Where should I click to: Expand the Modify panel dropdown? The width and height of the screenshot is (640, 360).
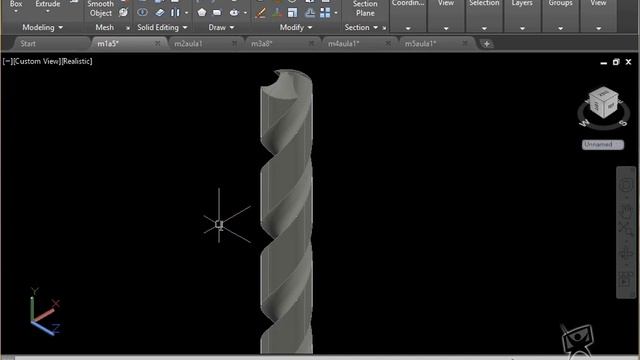click(x=296, y=27)
